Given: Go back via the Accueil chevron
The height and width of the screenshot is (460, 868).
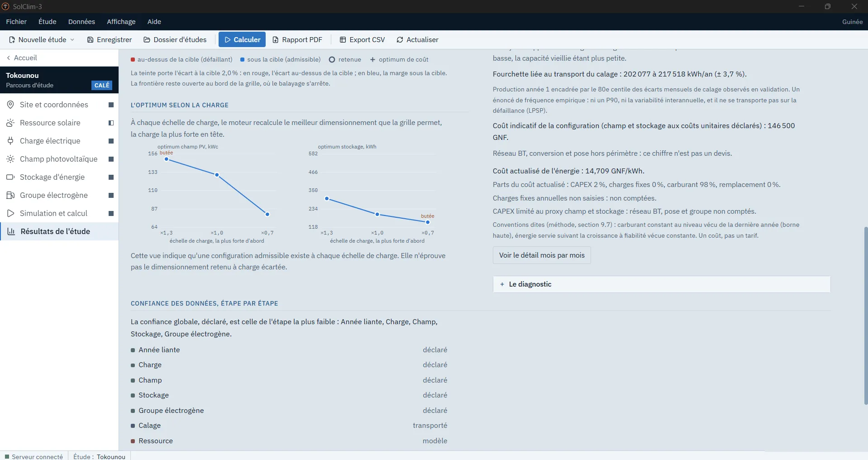Looking at the screenshot, I should pos(9,58).
